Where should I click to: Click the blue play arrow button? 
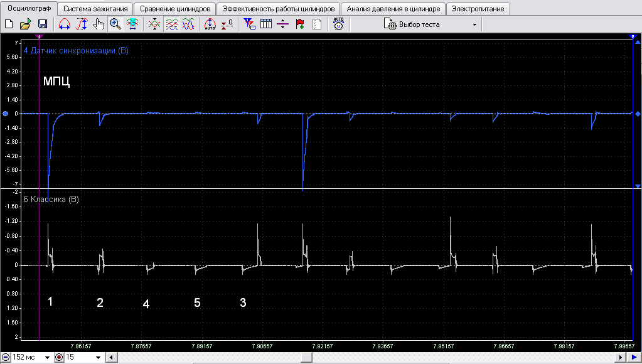click(634, 358)
